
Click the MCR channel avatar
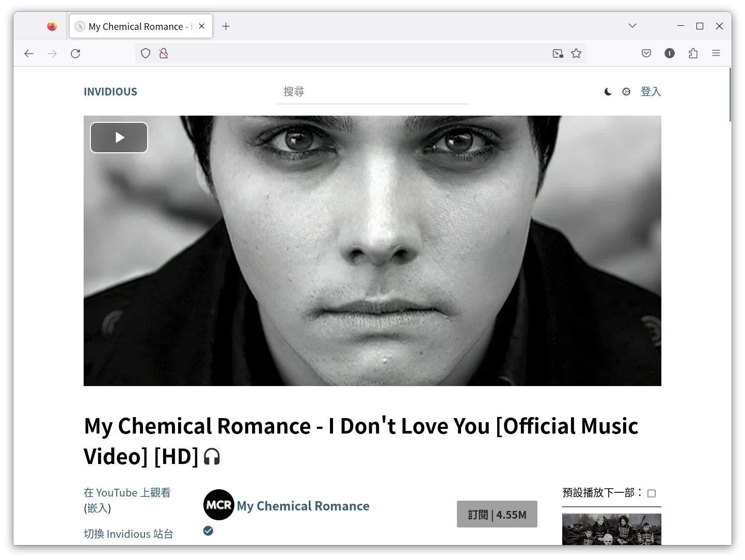coord(218,505)
